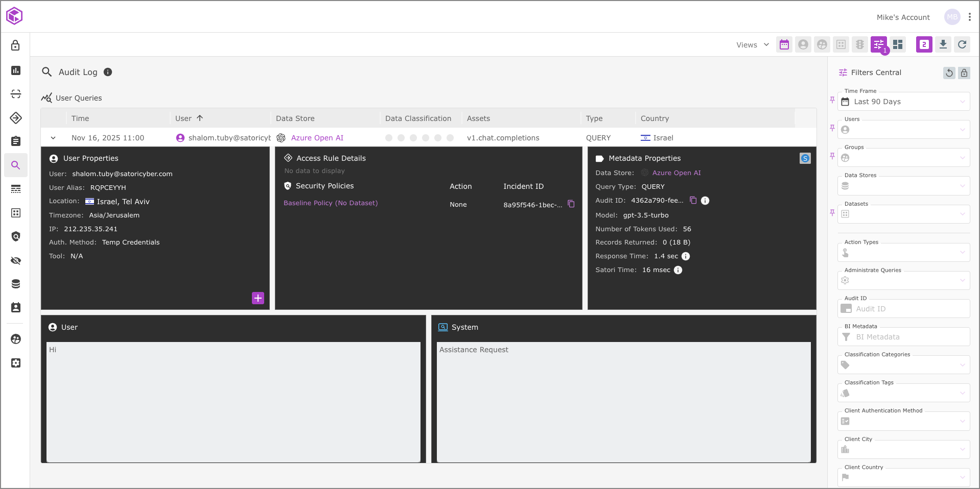Open the dashboard layout icon in the toolbar
This screenshot has width=980, height=489.
pyautogui.click(x=898, y=44)
